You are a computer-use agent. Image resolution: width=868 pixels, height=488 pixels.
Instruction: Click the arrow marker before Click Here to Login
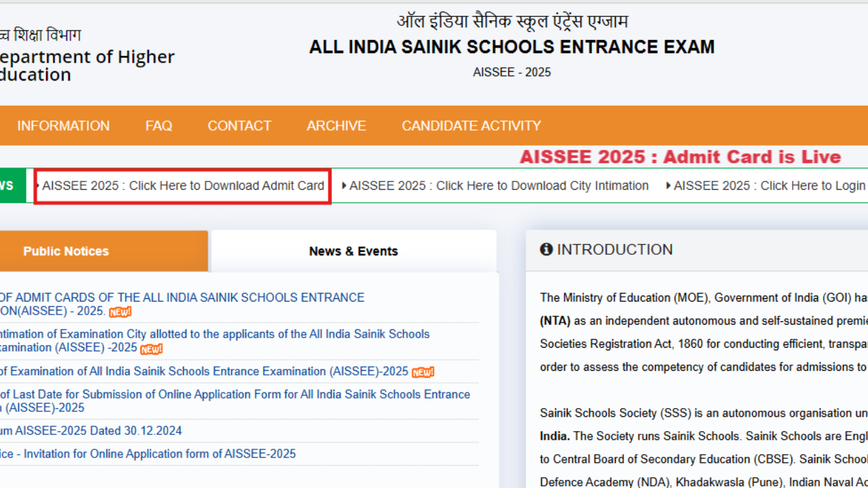667,185
